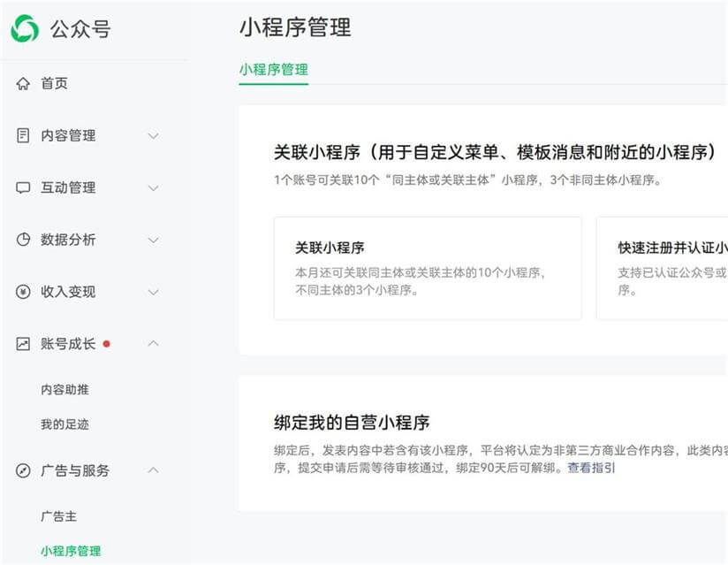Click the 数据分析 pie chart icon

click(x=23, y=240)
